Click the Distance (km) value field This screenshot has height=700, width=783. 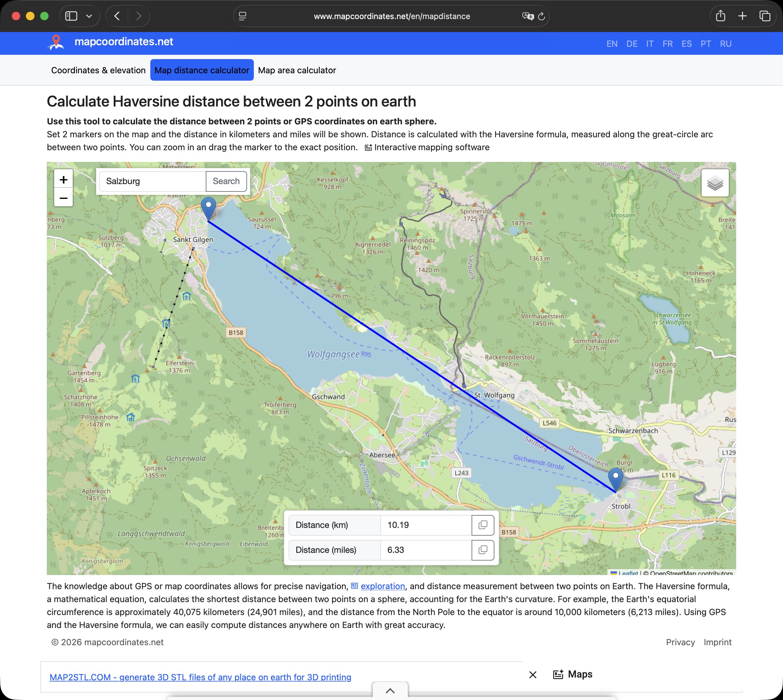pyautogui.click(x=426, y=525)
